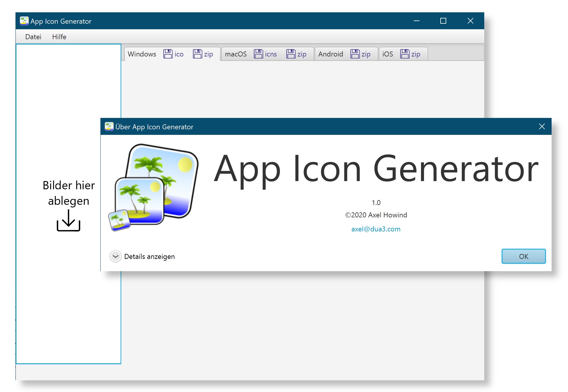This screenshot has height=392, width=568.
Task: Open the Datei menu
Action: click(33, 37)
